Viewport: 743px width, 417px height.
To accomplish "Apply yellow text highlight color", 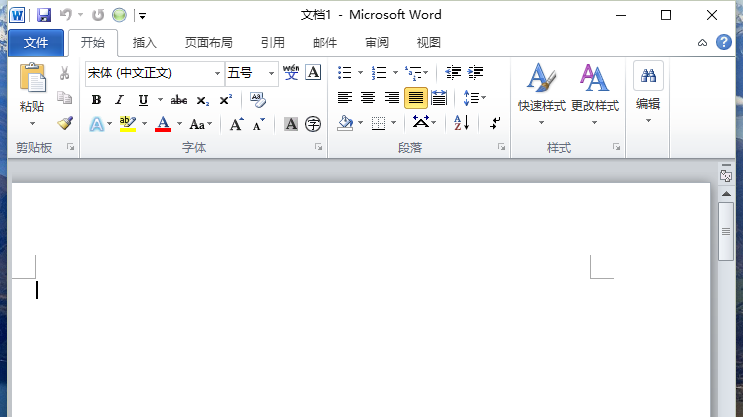I will pyautogui.click(x=127, y=124).
